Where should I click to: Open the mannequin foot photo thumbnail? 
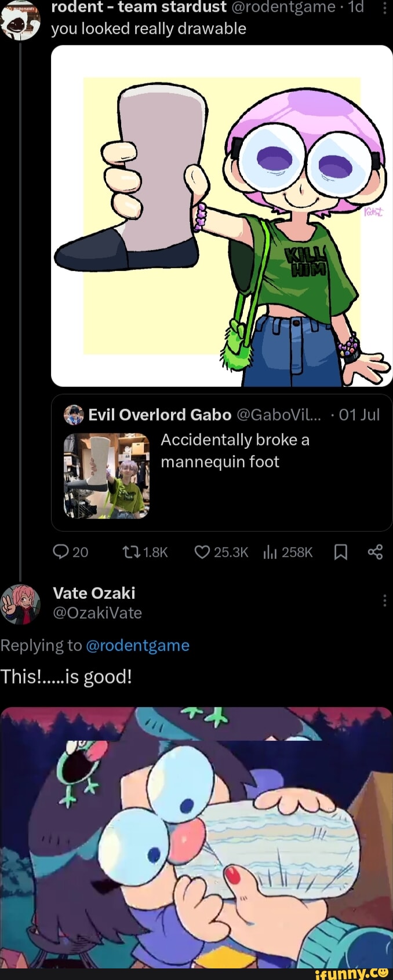click(x=105, y=475)
